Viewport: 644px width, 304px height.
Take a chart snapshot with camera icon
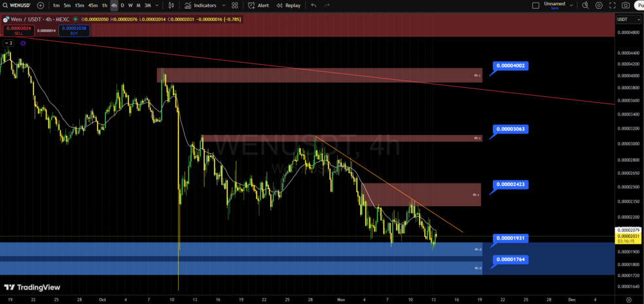(626, 5)
